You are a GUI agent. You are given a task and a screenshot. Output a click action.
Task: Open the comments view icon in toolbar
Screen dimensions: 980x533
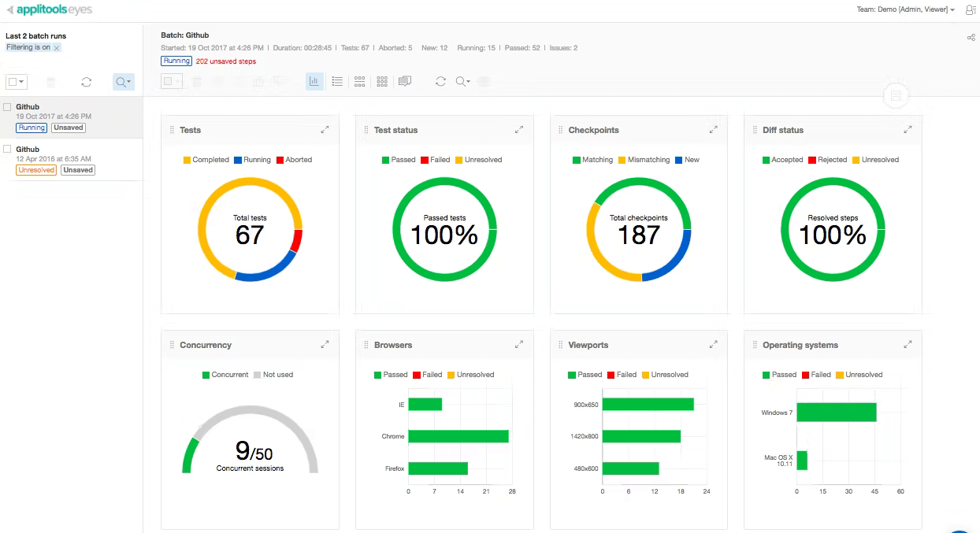tap(405, 81)
